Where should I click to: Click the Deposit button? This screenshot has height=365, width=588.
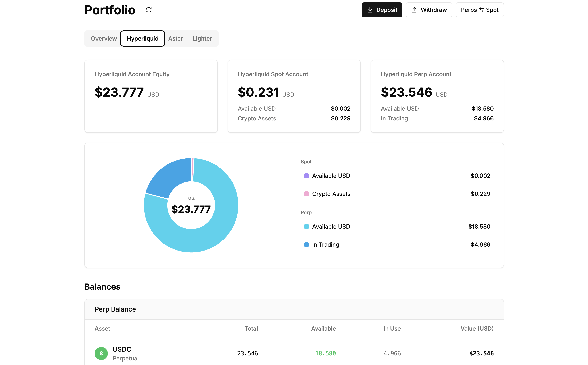tap(381, 10)
